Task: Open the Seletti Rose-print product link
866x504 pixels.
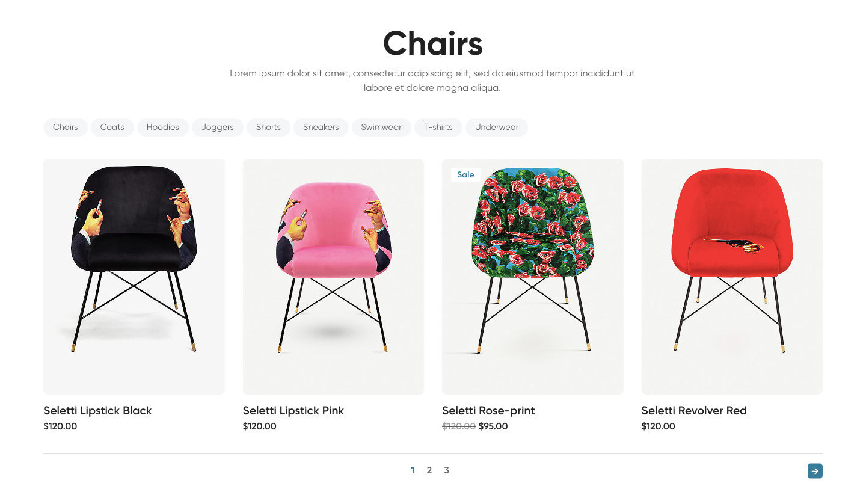Action: (488, 411)
